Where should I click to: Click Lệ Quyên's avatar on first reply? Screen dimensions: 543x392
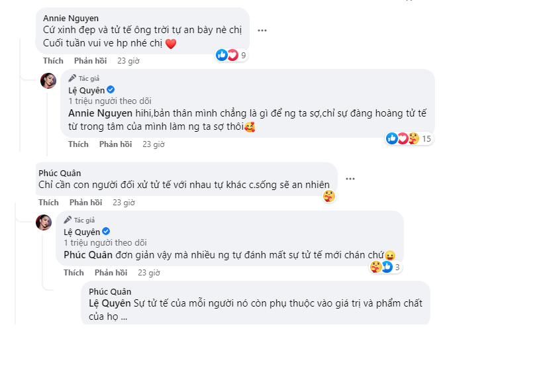(48, 81)
